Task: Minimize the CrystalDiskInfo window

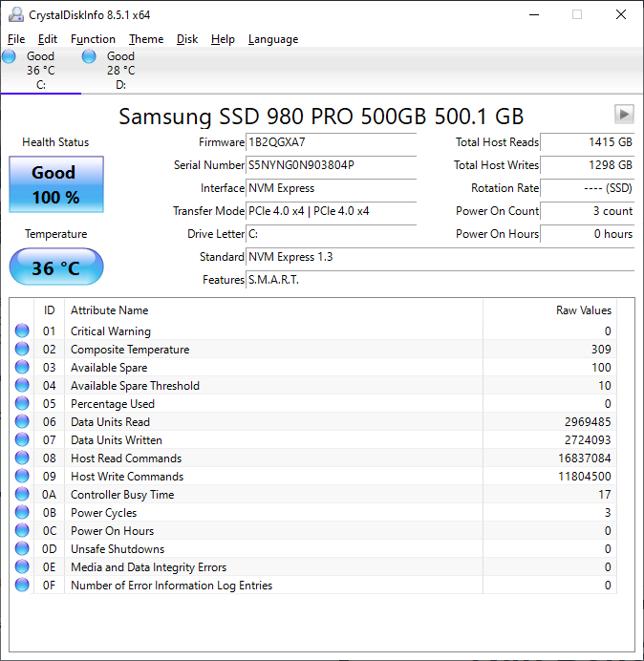Action: click(534, 14)
